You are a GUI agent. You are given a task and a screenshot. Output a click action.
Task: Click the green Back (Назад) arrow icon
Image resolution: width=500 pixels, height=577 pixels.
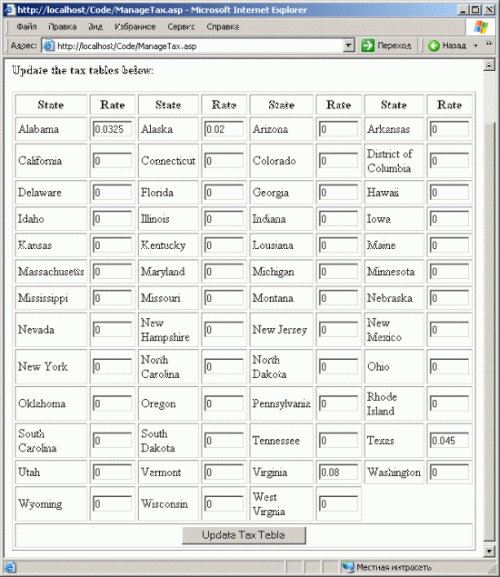(434, 46)
